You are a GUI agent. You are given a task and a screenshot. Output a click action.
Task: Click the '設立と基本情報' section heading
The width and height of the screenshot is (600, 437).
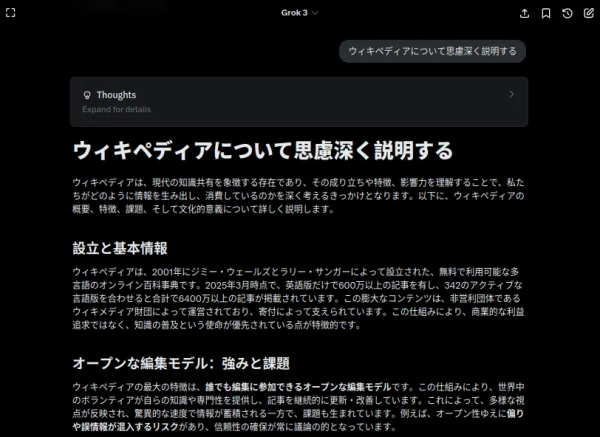click(x=120, y=248)
